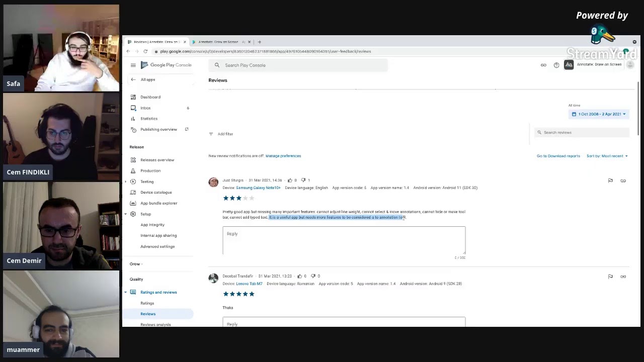Viewport: 644px width, 362px height.
Task: Expand the Grow section
Action: pyautogui.click(x=142, y=264)
